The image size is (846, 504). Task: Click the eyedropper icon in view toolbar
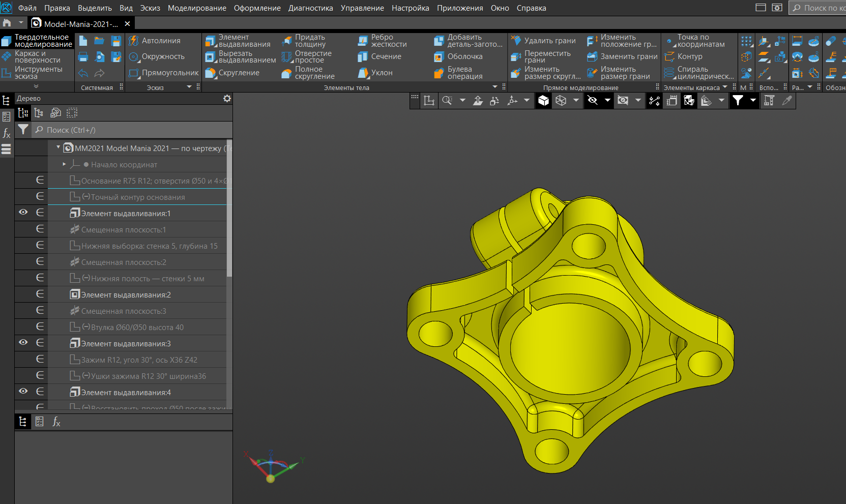[x=787, y=101]
